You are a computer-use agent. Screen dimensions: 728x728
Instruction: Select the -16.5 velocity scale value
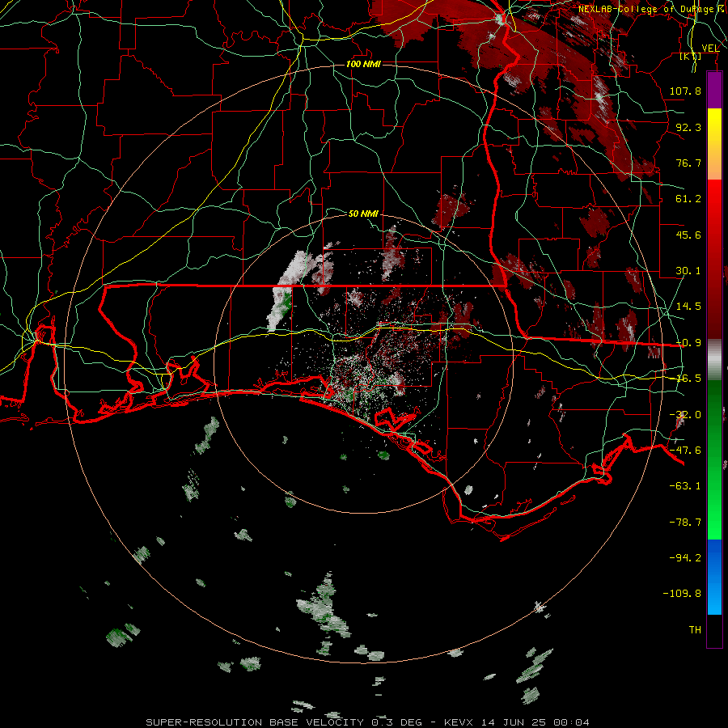click(x=688, y=379)
